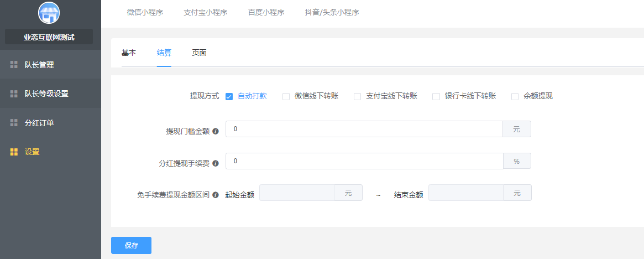Enable 支付宝线下转账 checkbox
The height and width of the screenshot is (259, 644).
(357, 97)
